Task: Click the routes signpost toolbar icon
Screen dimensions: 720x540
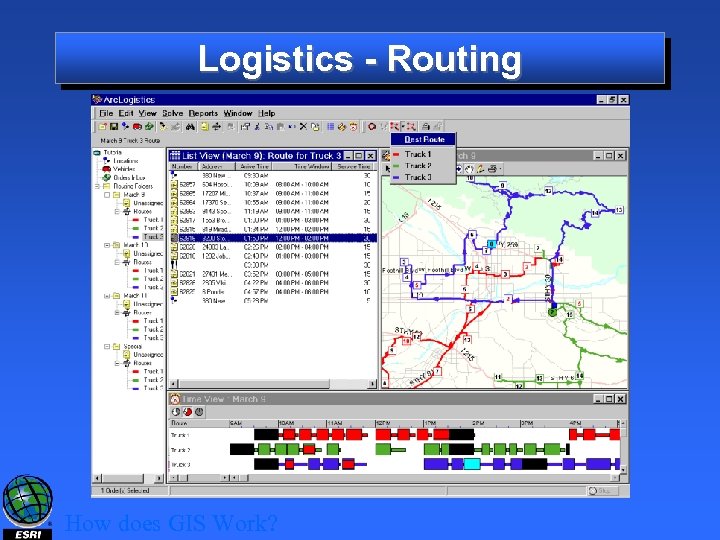Action: [216, 126]
